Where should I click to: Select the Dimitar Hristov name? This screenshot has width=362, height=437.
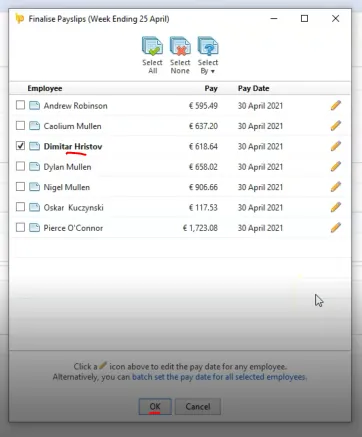pyautogui.click(x=73, y=146)
